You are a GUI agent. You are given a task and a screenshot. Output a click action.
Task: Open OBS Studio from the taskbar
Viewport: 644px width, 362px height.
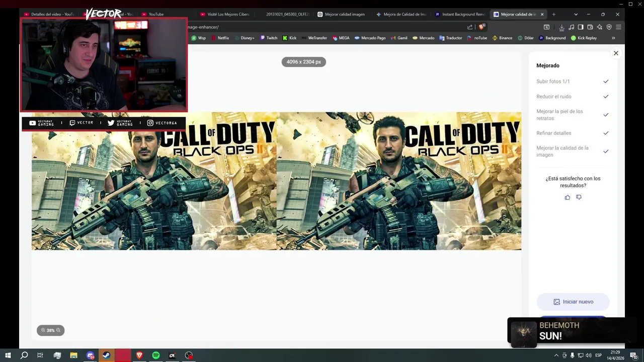pyautogui.click(x=189, y=355)
